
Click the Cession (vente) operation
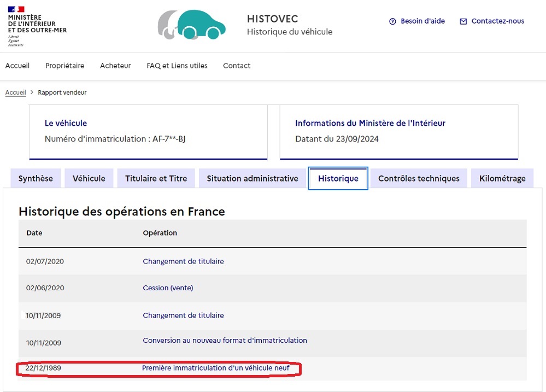168,288
